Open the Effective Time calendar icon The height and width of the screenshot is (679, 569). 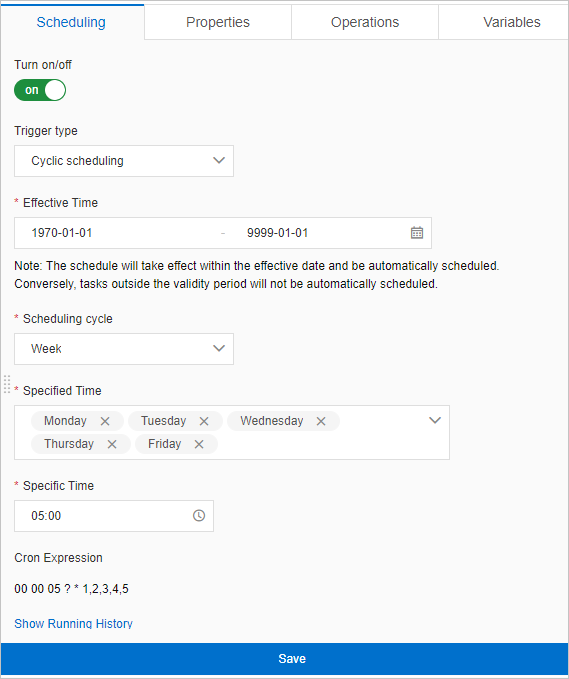tap(417, 233)
